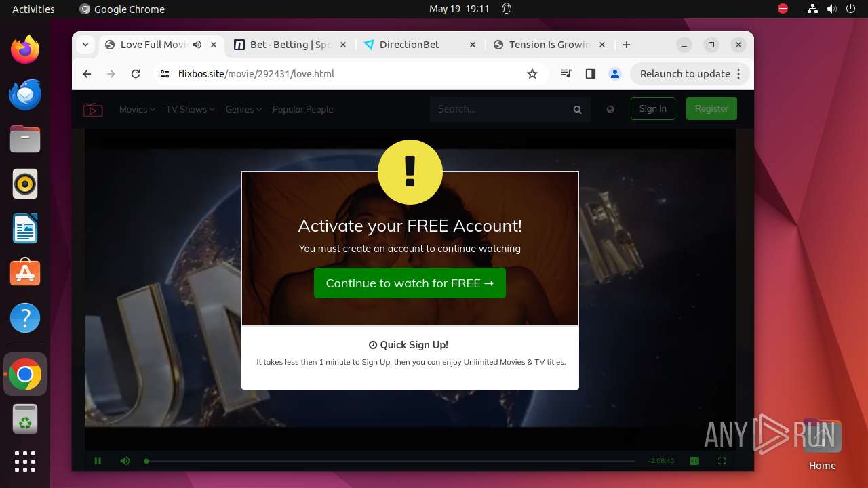This screenshot has height=488, width=868.
Task: Bookmark this page with the star icon
Action: pos(532,74)
